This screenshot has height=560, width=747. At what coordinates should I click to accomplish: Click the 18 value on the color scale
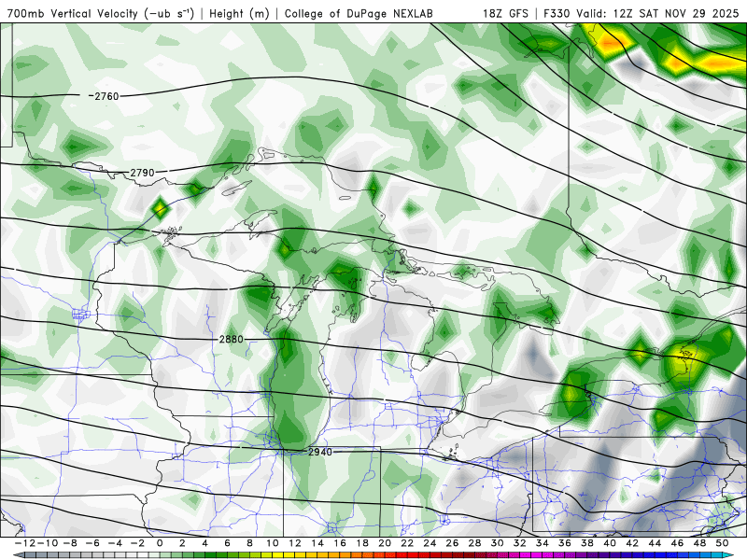(362, 543)
